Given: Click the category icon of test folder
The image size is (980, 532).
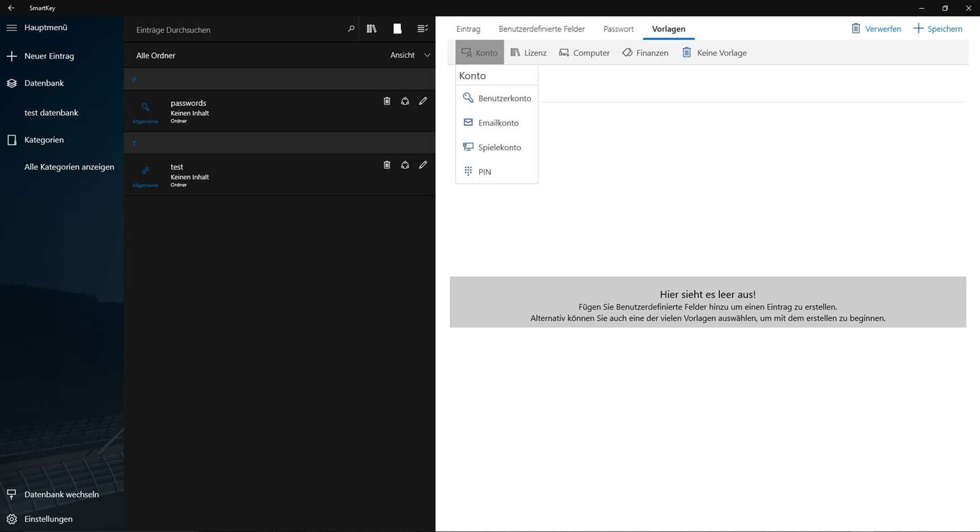Looking at the screenshot, I should click(145, 171).
